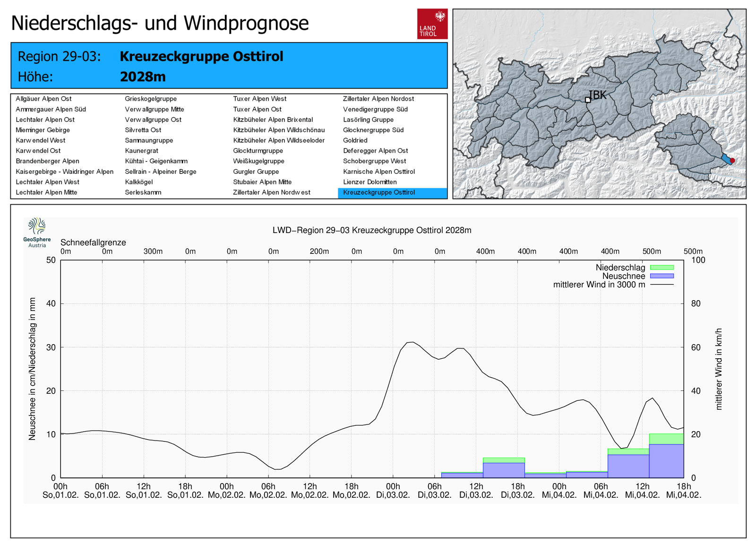Choose Glocknergruppe Süd from the list
The height and width of the screenshot is (545, 756).
(x=373, y=130)
